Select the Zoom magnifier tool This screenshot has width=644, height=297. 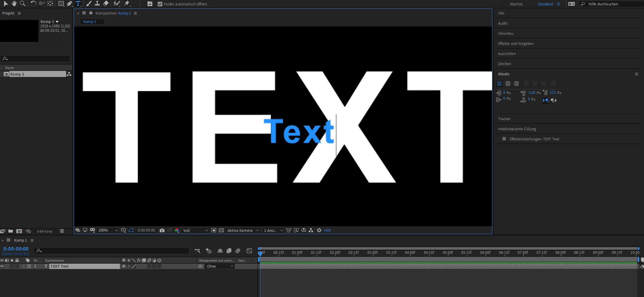pyautogui.click(x=23, y=4)
